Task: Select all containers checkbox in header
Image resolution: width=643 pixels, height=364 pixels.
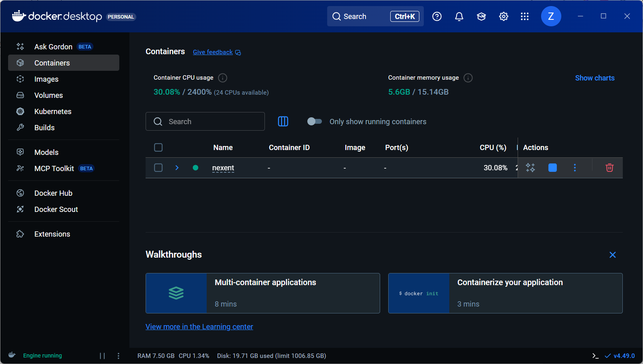Action: pyautogui.click(x=159, y=147)
